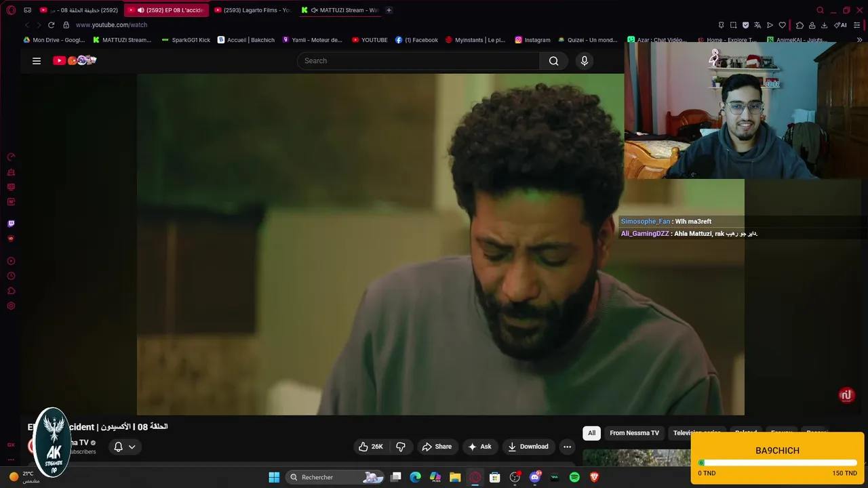Click the Download button below the video
Viewport: 868px width, 488px height.
528,447
